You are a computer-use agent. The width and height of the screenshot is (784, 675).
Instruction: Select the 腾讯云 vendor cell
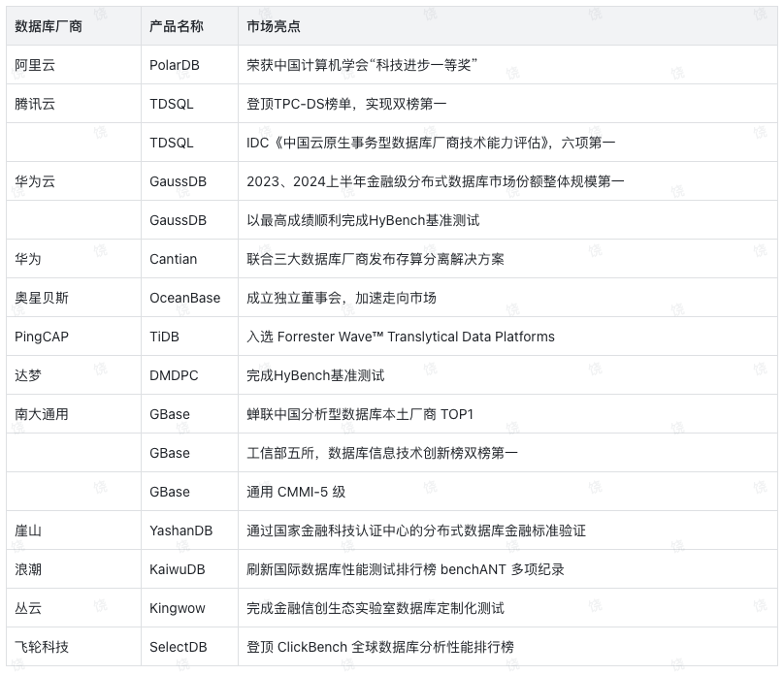pyautogui.click(x=74, y=104)
